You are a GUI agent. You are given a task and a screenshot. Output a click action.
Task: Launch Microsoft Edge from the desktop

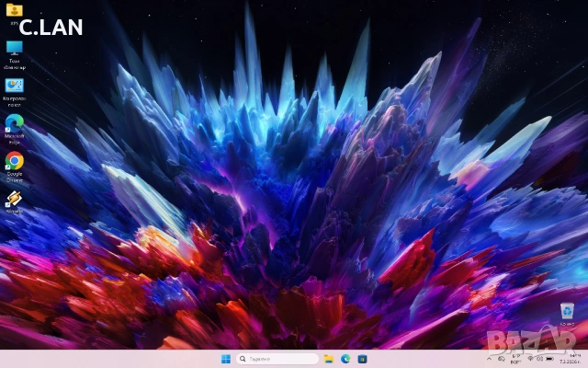(15, 122)
